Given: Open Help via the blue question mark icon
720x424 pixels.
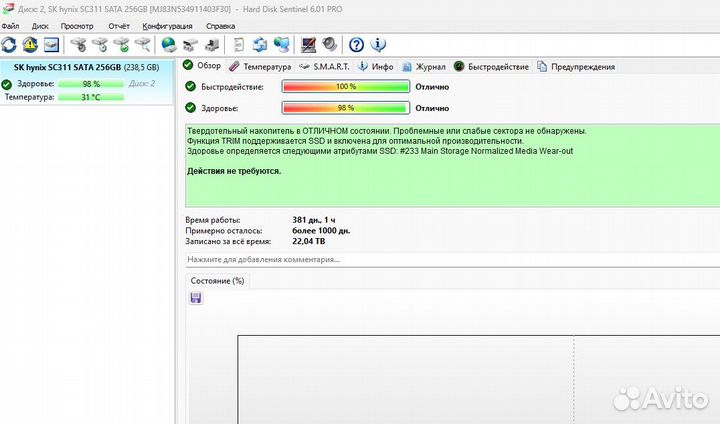Looking at the screenshot, I should [x=356, y=45].
